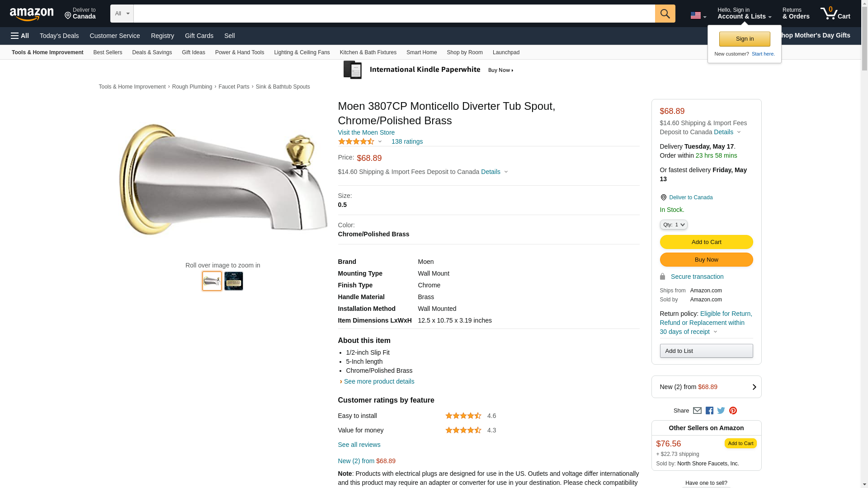Screen dimensions: 868x488
Task: Open the All hamburger menu
Action: (x=20, y=36)
